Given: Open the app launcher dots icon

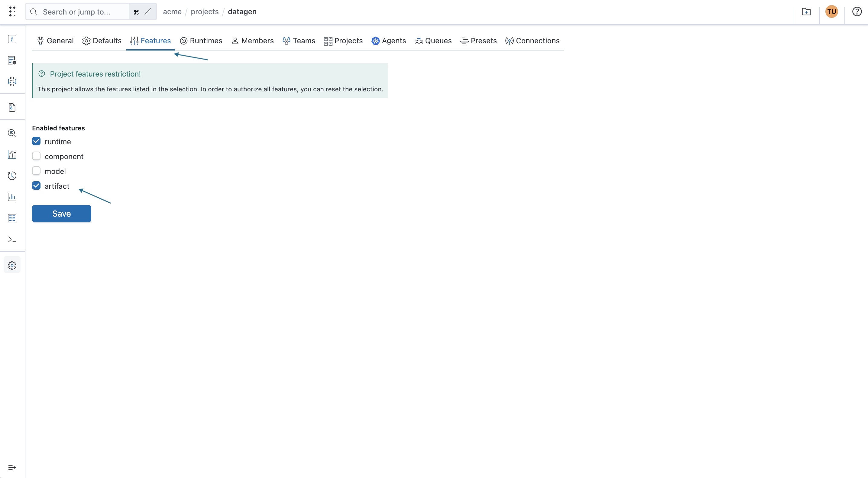Looking at the screenshot, I should (12, 11).
